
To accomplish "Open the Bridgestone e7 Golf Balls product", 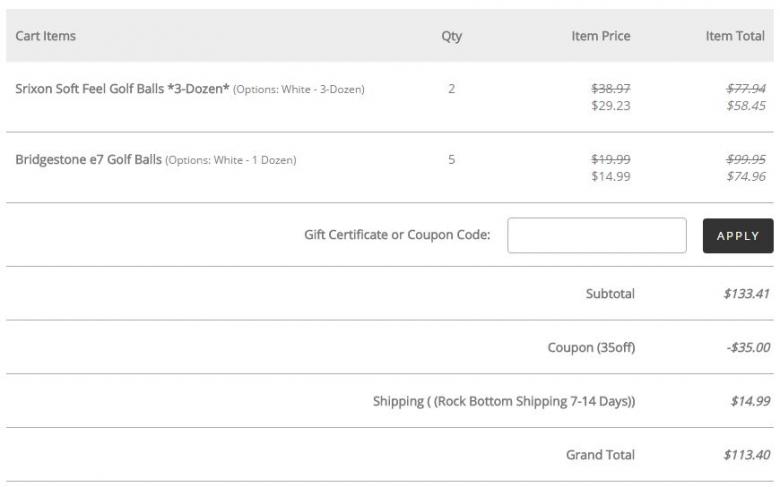I will (88, 159).
